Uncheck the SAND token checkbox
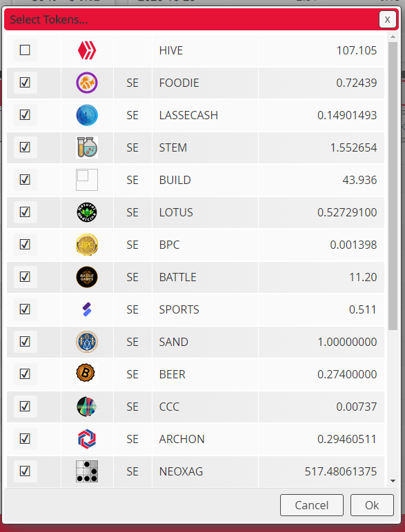The image size is (405, 532). tap(25, 341)
